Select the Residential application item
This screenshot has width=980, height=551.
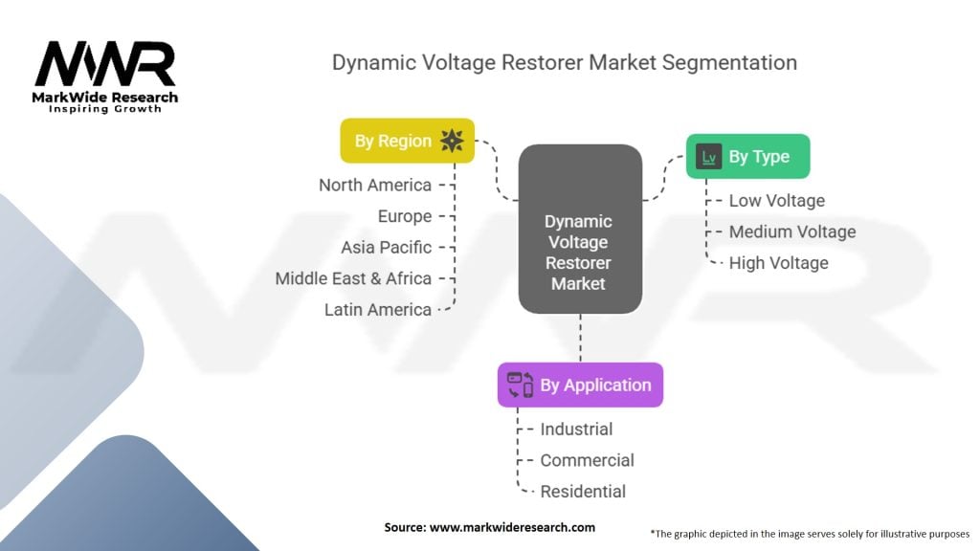pos(583,492)
